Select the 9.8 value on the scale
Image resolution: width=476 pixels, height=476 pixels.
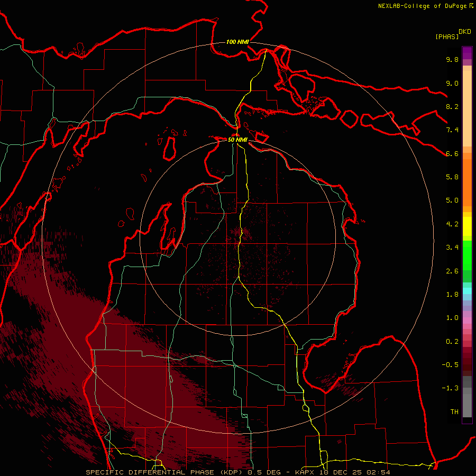pos(452,59)
